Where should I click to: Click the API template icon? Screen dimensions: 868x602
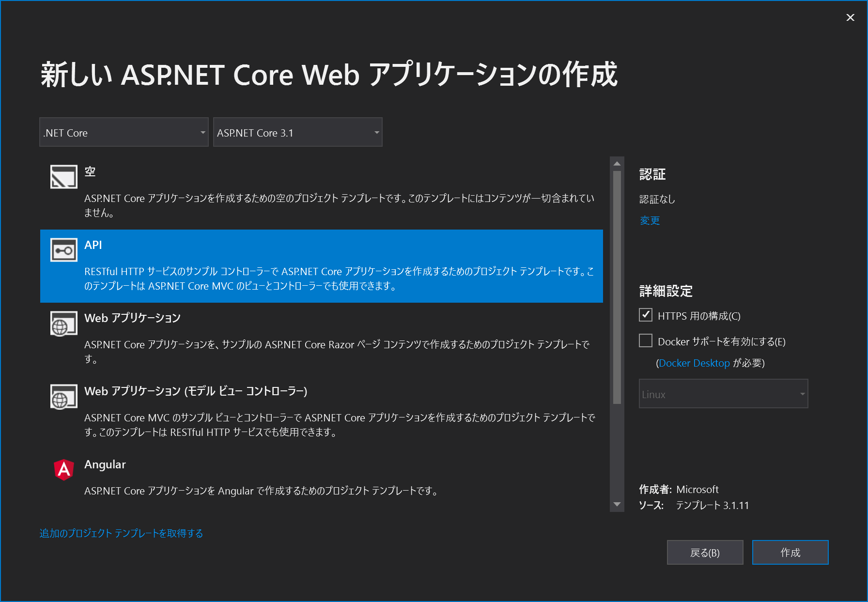64,250
